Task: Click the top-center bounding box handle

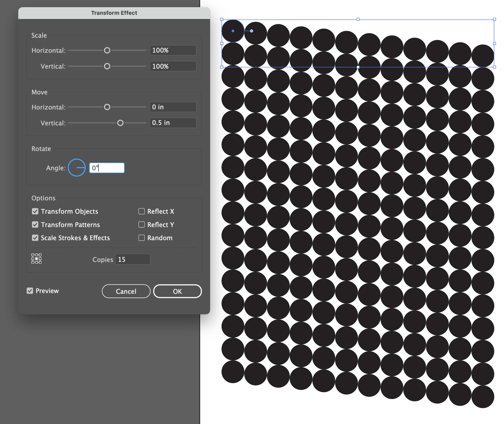Action: [x=358, y=19]
